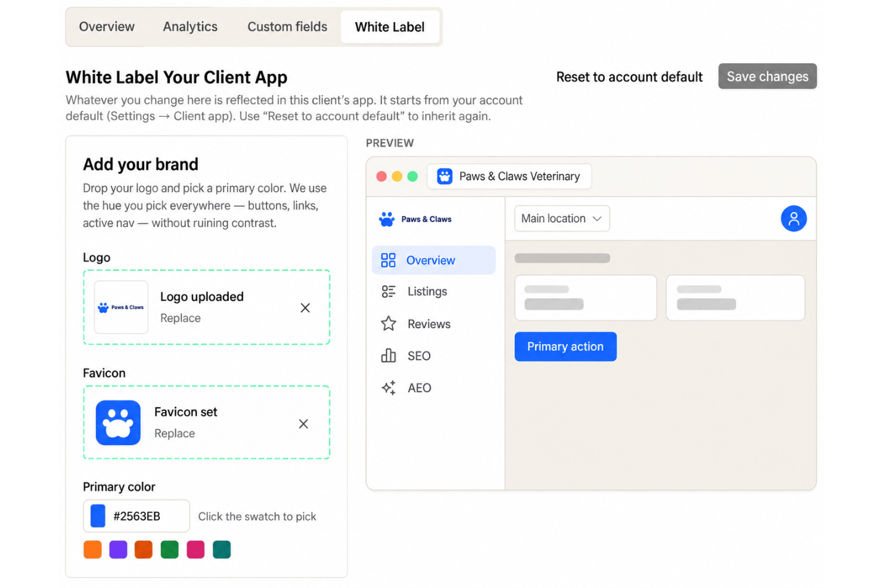This screenshot has width=882, height=588.
Task: Click the Save changes button
Action: tap(768, 76)
